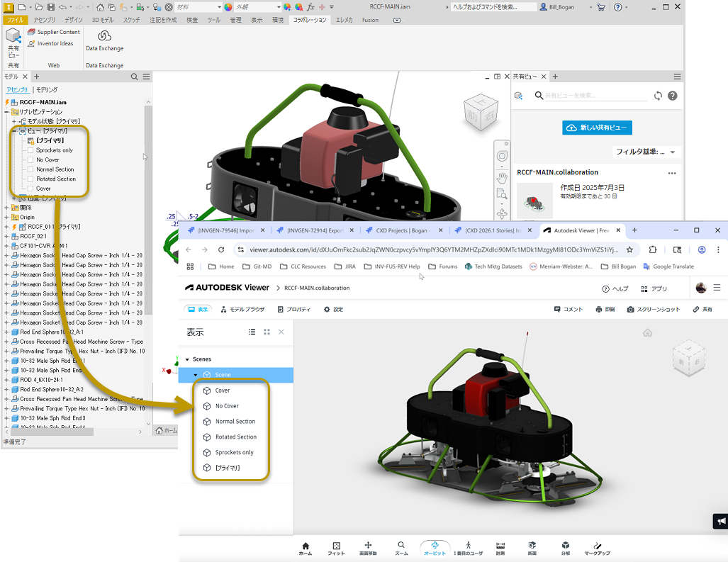Click the Inventor ViewCube
Image resolution: width=728 pixels, height=562 pixels.
coord(481,111)
